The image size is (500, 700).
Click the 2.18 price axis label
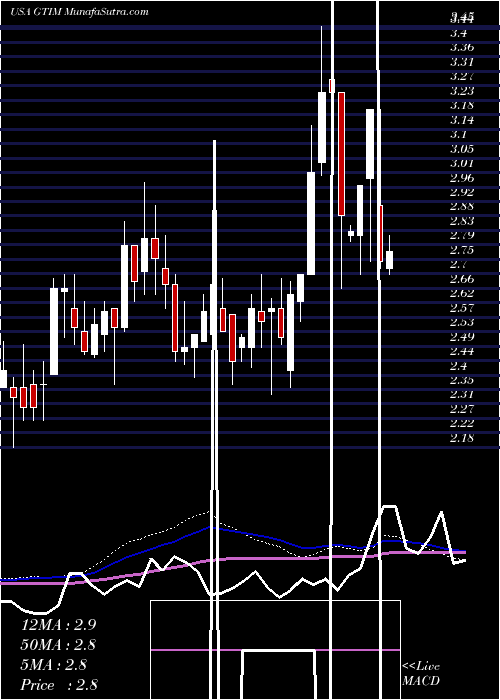coord(462,438)
